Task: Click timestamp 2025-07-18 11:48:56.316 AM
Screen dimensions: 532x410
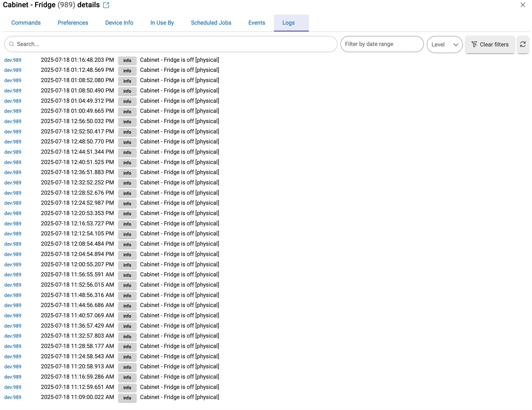Action: pos(77,295)
